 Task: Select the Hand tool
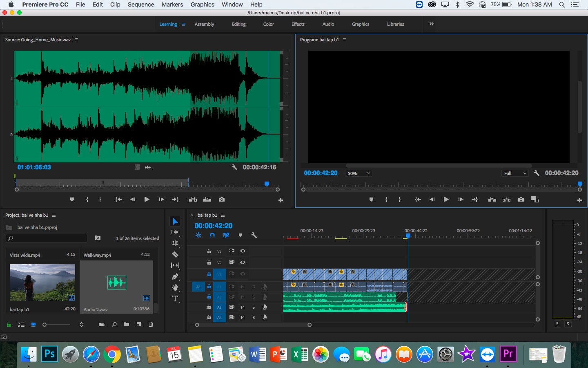[x=175, y=287]
